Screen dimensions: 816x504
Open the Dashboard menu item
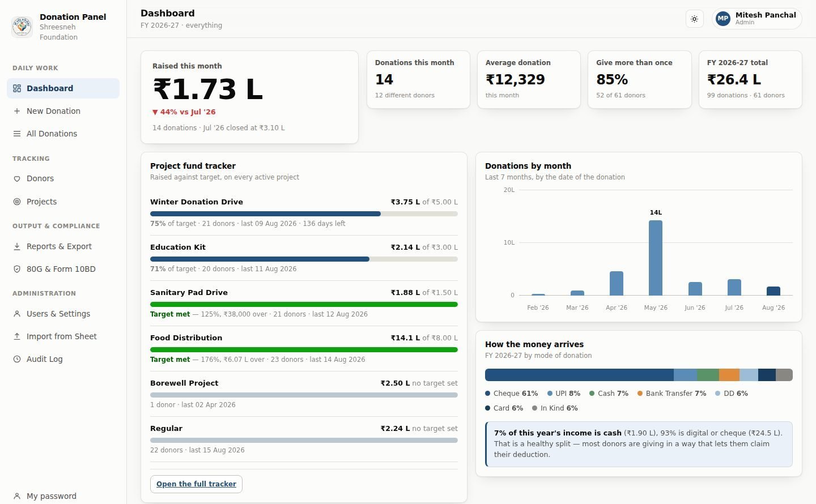(x=63, y=88)
